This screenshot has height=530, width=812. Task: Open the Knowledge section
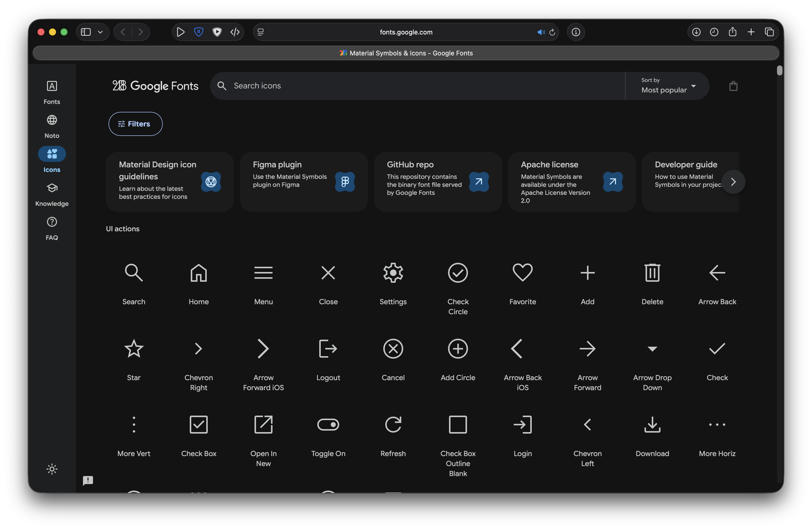(x=52, y=194)
